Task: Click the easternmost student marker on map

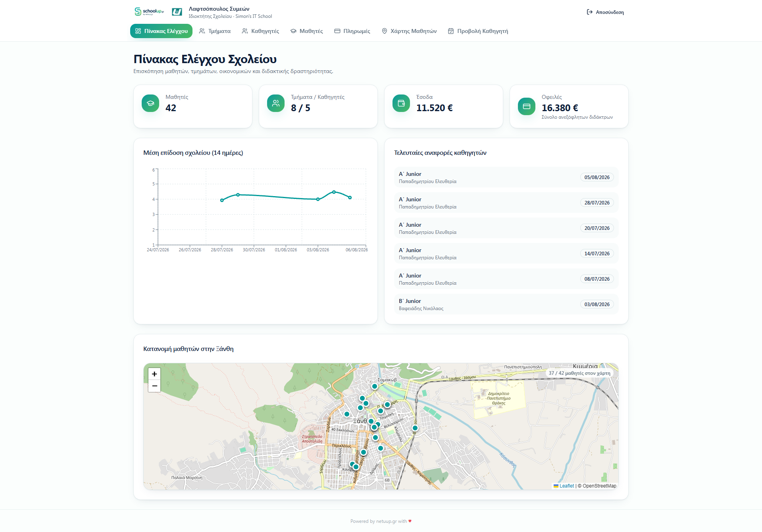Action: (x=415, y=428)
